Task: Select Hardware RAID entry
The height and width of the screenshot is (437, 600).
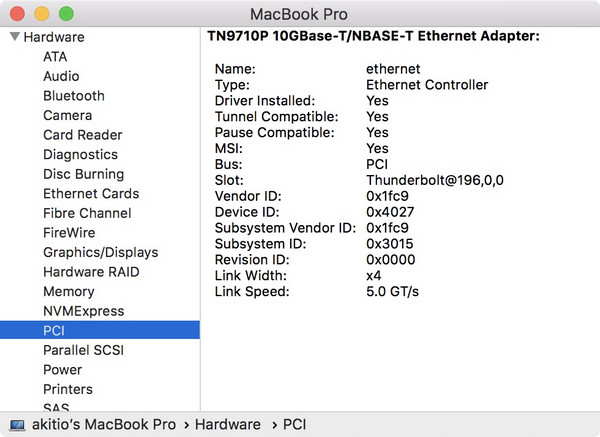Action: coord(91,271)
